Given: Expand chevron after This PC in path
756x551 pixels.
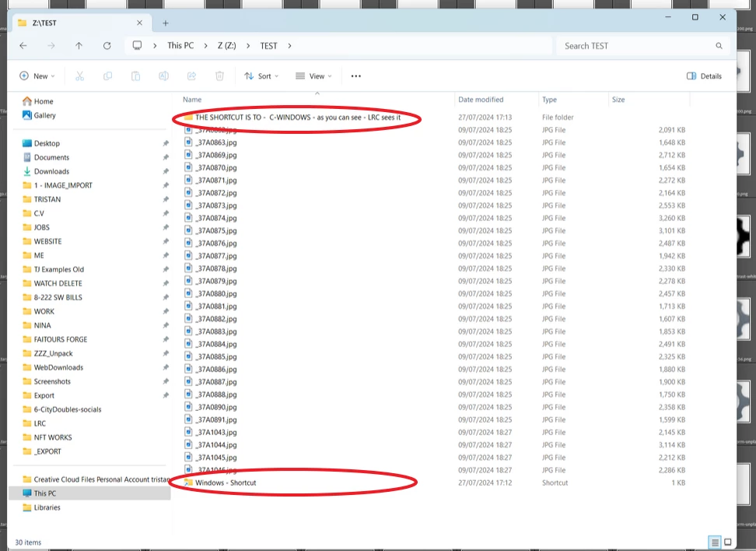Looking at the screenshot, I should (206, 46).
